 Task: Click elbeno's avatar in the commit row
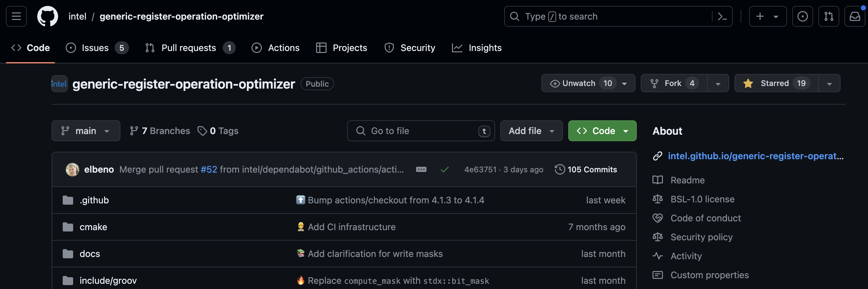[72, 170]
